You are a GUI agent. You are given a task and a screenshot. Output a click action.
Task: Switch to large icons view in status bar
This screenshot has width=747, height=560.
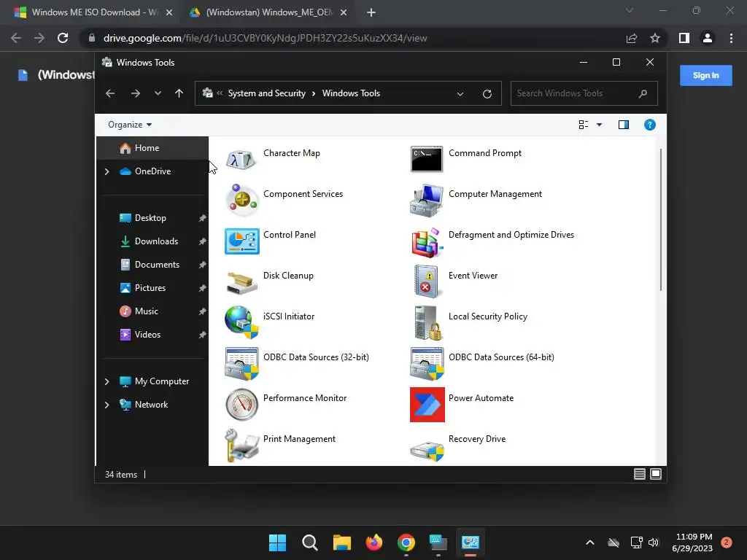[x=656, y=474]
